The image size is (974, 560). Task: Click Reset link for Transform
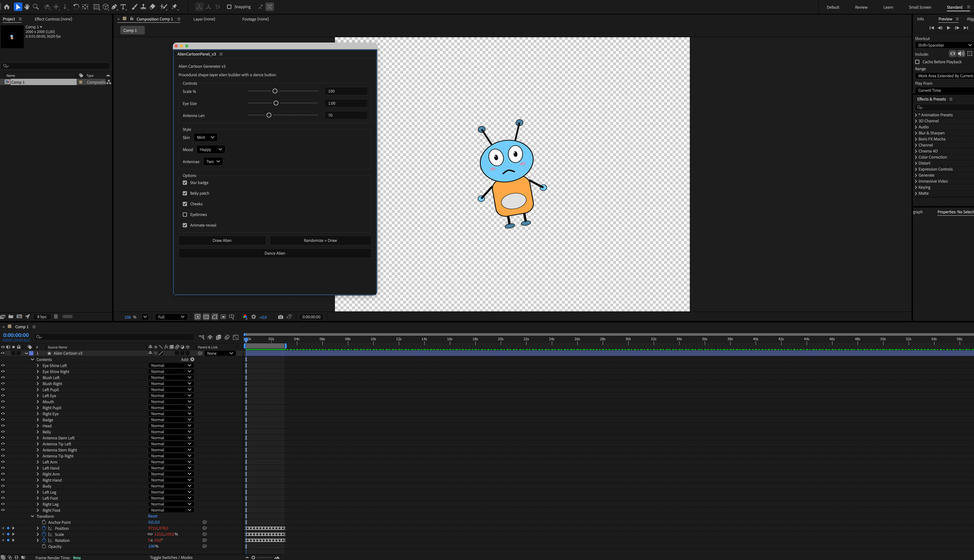(x=152, y=516)
